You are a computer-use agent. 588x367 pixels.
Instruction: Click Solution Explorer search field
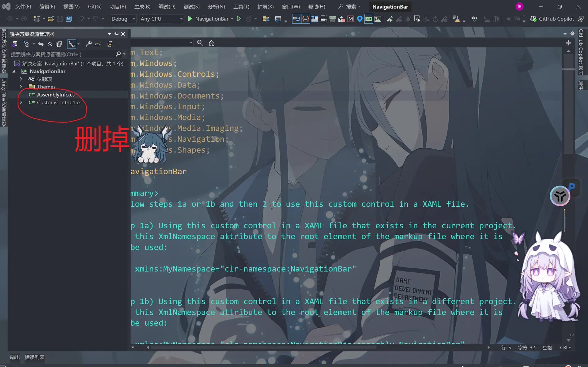(x=62, y=54)
